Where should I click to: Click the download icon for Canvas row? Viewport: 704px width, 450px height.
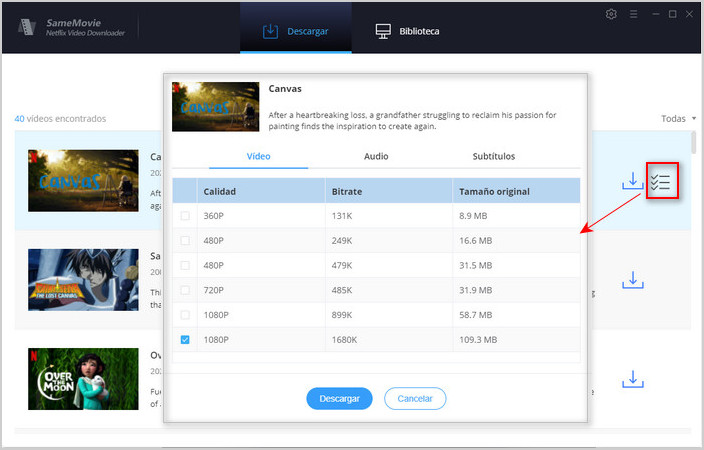633,181
